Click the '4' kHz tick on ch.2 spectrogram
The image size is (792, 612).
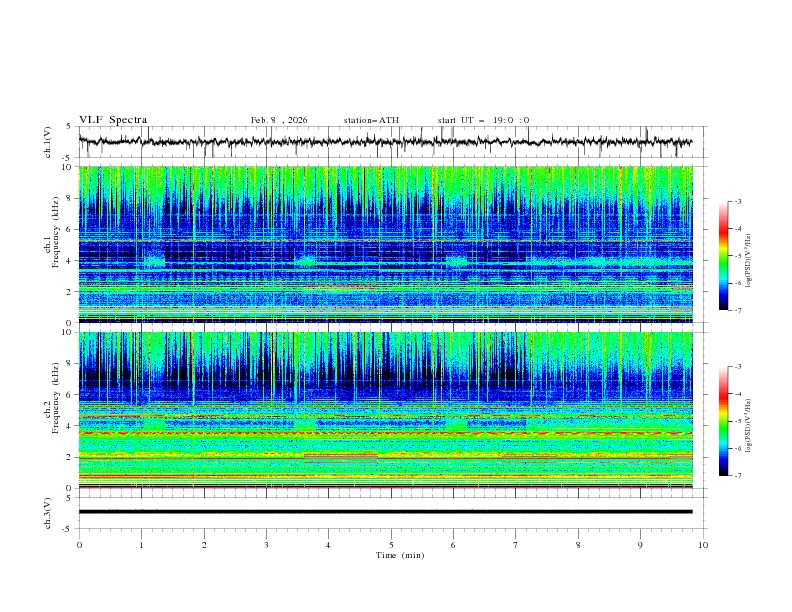tap(71, 426)
